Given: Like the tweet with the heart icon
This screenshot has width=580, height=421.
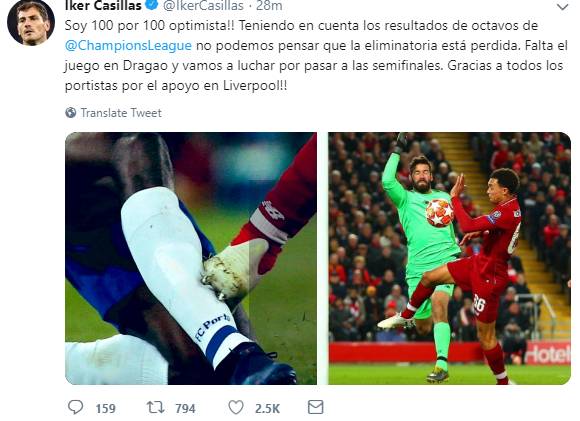Looking at the screenshot, I should [x=236, y=407].
